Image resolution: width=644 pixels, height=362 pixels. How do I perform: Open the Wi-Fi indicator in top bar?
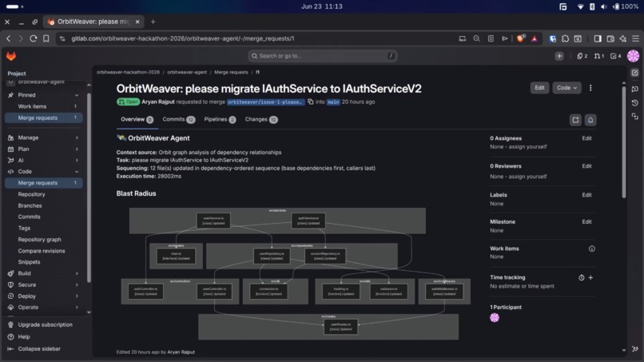point(580,6)
